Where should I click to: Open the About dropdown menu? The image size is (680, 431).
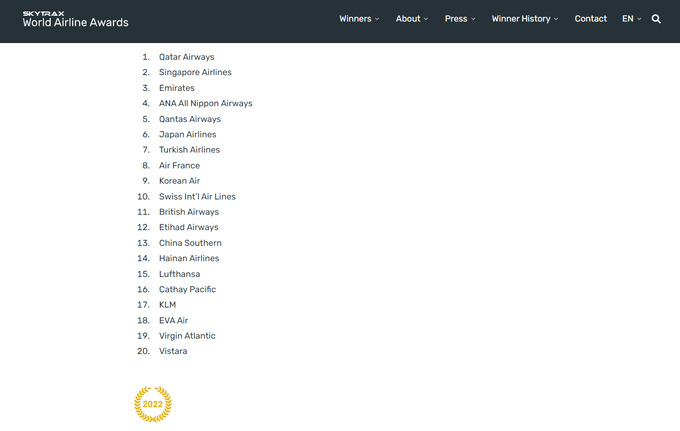tap(411, 19)
